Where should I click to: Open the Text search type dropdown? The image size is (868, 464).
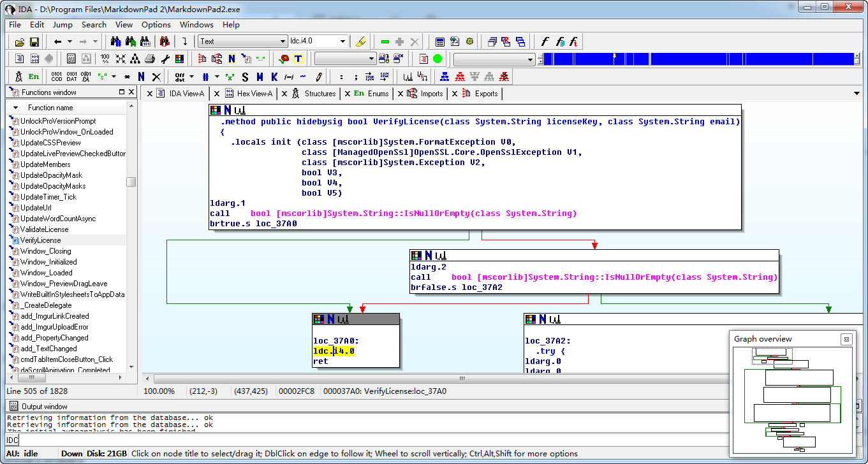click(x=283, y=42)
